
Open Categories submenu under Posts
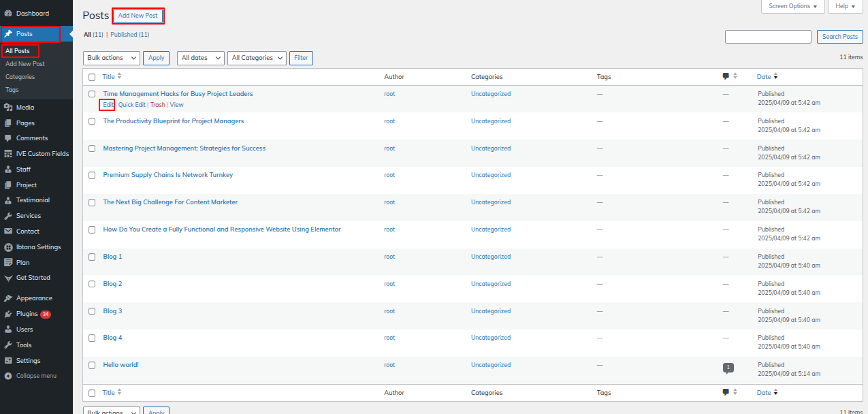click(x=20, y=77)
